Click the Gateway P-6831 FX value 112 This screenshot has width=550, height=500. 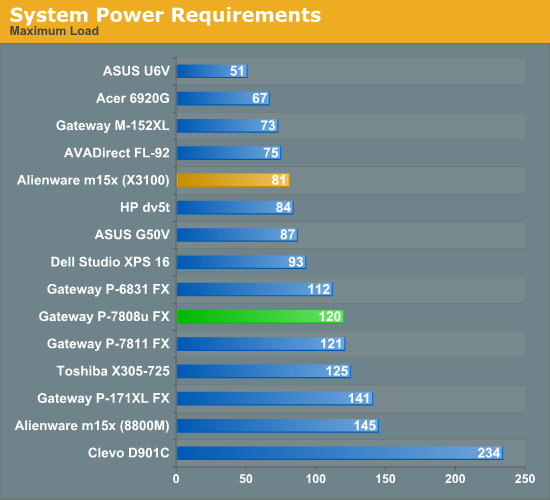[319, 289]
